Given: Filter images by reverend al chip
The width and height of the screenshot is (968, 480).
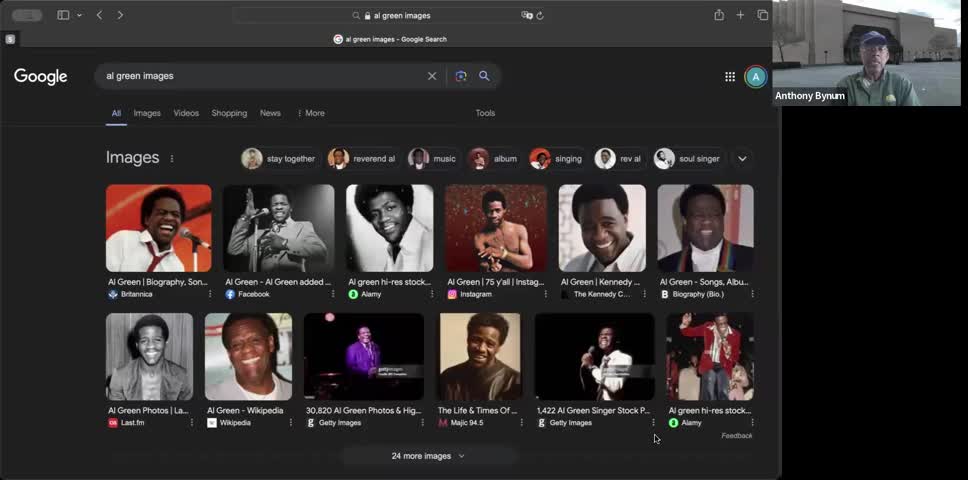Looking at the screenshot, I should click(364, 159).
